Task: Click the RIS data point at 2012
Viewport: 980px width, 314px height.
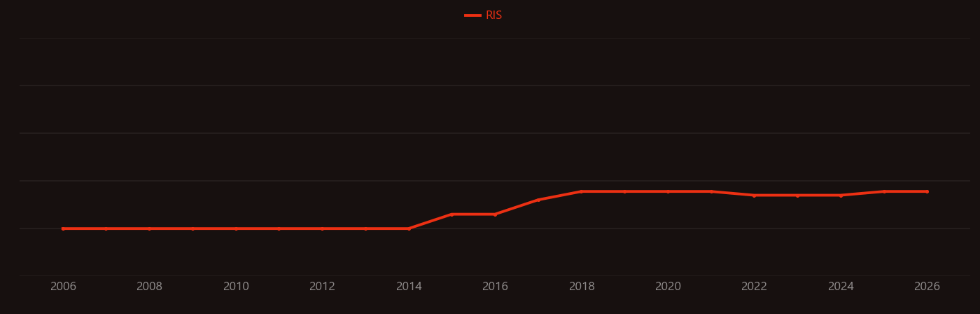Action: tap(322, 228)
